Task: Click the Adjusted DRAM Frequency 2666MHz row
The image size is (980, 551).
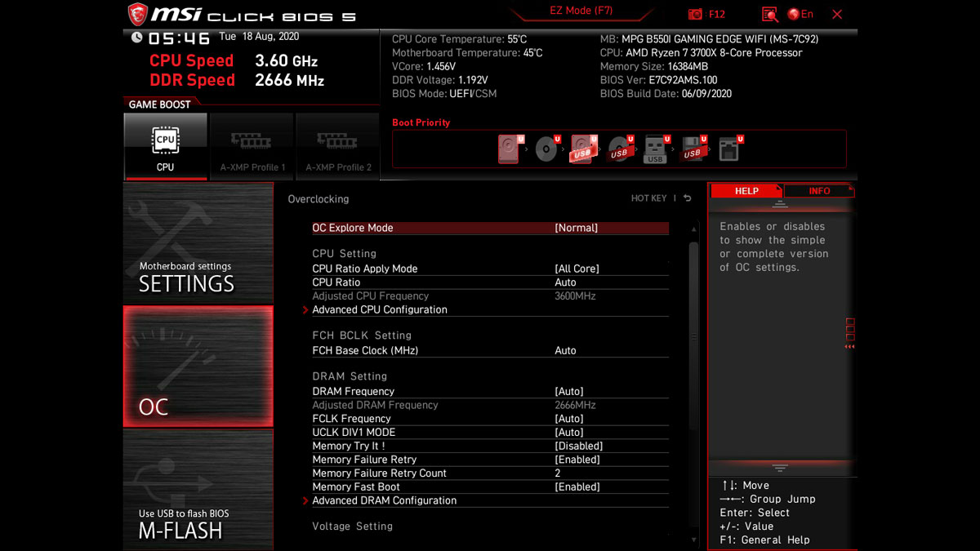Action: click(x=490, y=405)
